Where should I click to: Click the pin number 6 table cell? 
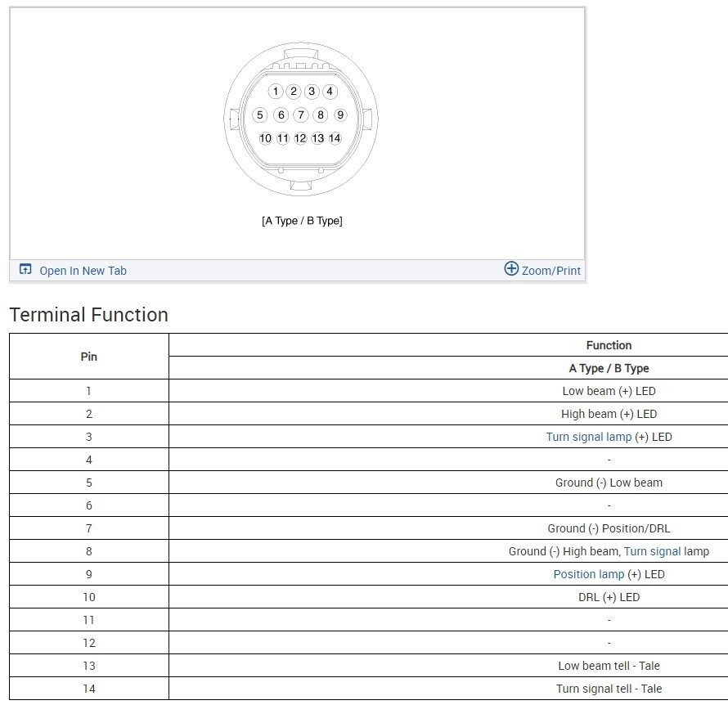click(x=88, y=505)
